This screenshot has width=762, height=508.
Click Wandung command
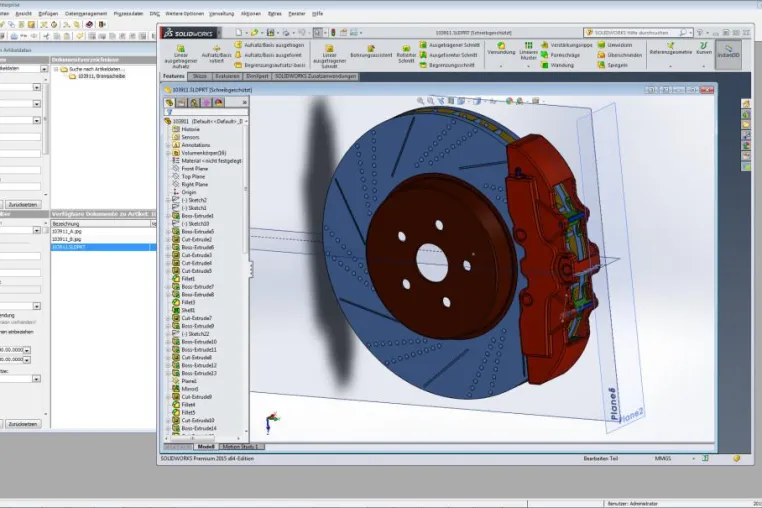(x=557, y=65)
